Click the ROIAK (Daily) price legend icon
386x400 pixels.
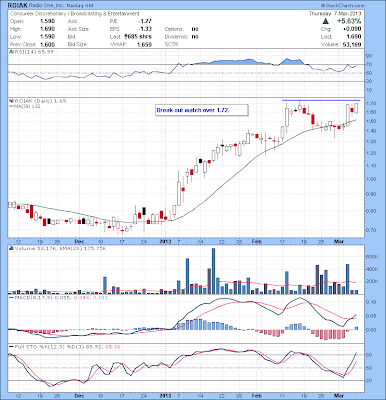coord(11,100)
